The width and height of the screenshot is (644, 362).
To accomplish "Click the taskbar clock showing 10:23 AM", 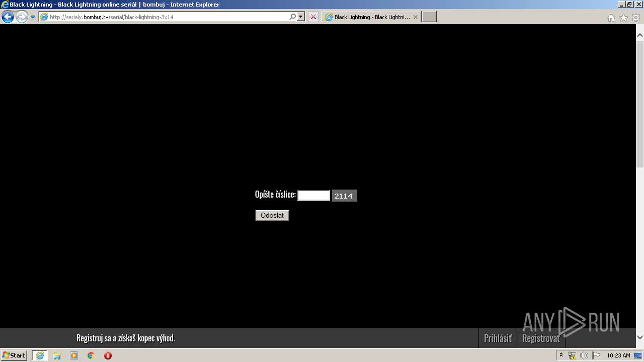I will tap(618, 355).
